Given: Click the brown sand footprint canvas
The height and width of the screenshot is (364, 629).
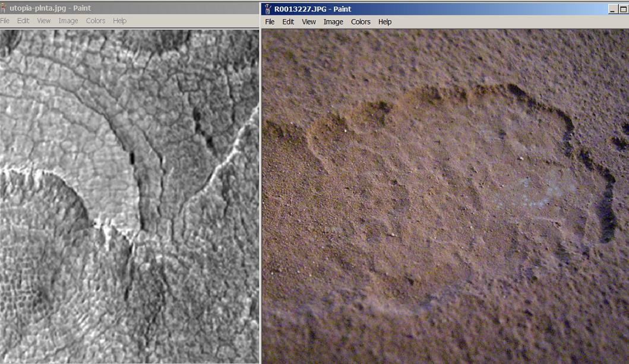Looking at the screenshot, I should pos(445,197).
